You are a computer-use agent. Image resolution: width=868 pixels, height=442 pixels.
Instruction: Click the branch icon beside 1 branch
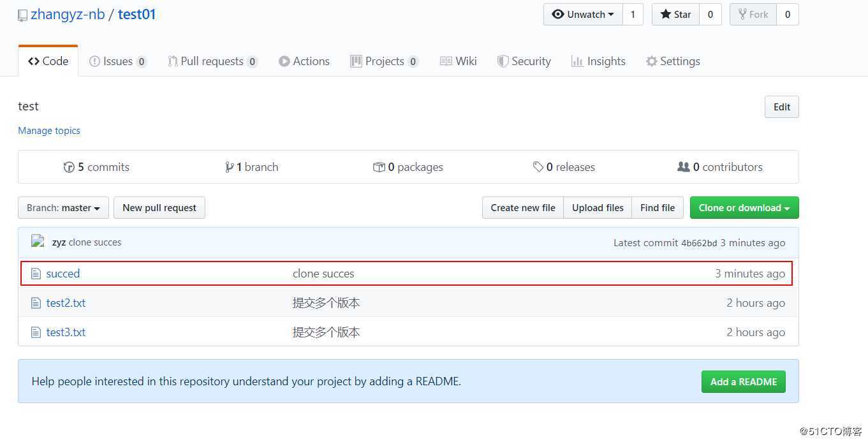coord(229,167)
